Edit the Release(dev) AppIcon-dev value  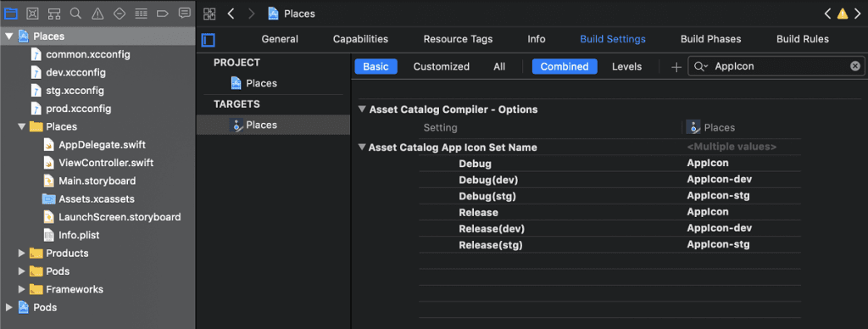(719, 228)
